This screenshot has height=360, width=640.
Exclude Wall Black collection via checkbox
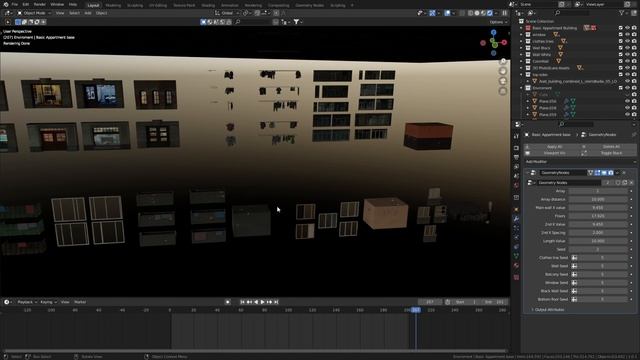click(x=621, y=48)
